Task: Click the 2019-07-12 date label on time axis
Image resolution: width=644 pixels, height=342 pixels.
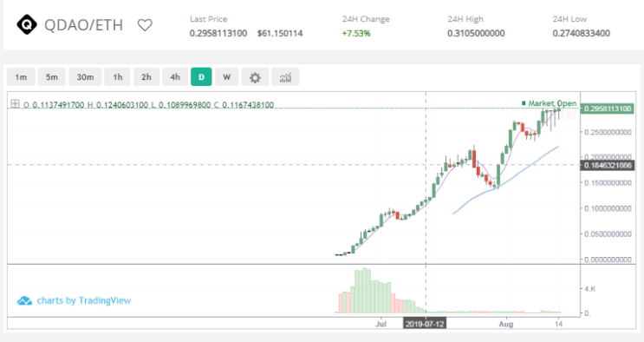Action: pos(425,324)
